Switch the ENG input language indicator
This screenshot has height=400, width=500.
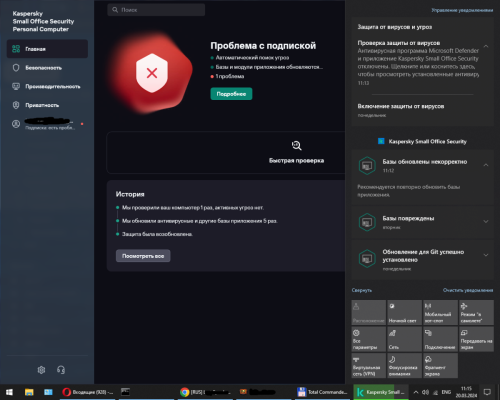pos(446,392)
